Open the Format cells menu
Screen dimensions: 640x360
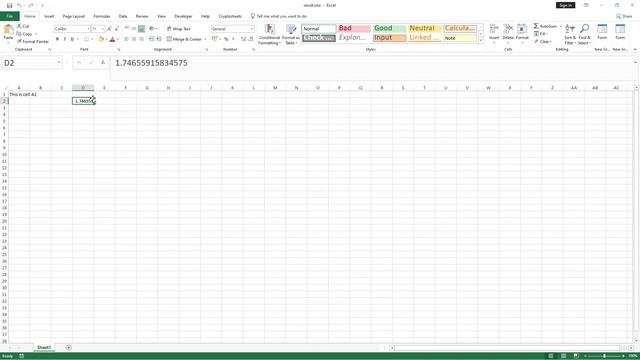[522, 33]
